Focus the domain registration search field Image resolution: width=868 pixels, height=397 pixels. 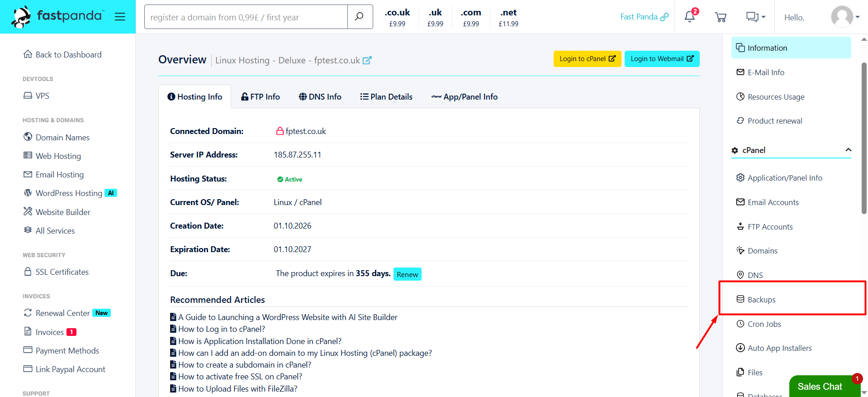[x=246, y=17]
